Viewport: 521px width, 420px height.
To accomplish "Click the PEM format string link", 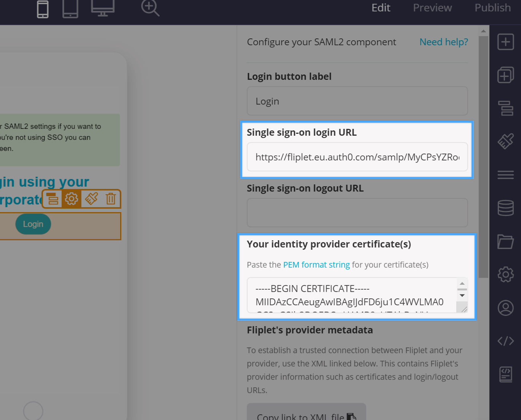I will (x=316, y=265).
